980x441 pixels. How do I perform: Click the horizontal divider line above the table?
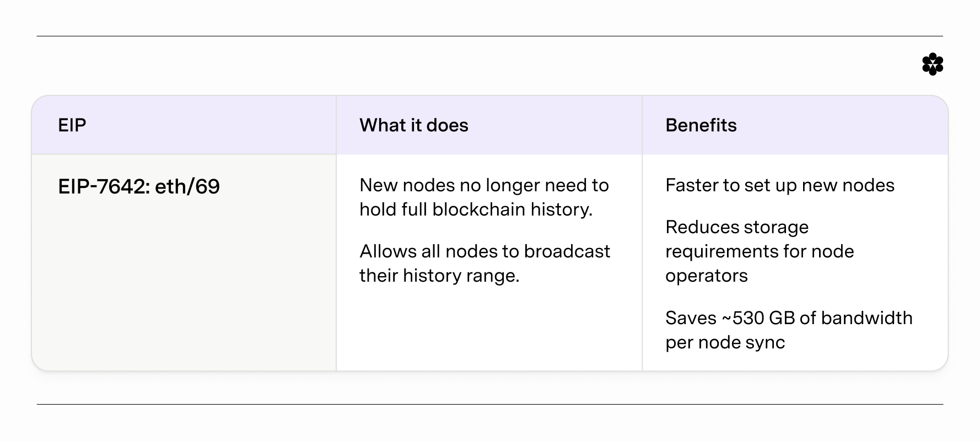(x=489, y=36)
